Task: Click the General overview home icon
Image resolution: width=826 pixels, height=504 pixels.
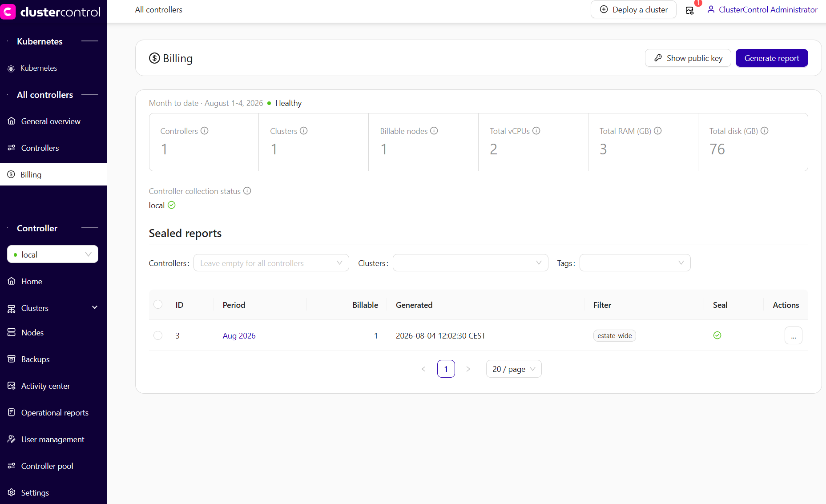Action: pyautogui.click(x=12, y=121)
